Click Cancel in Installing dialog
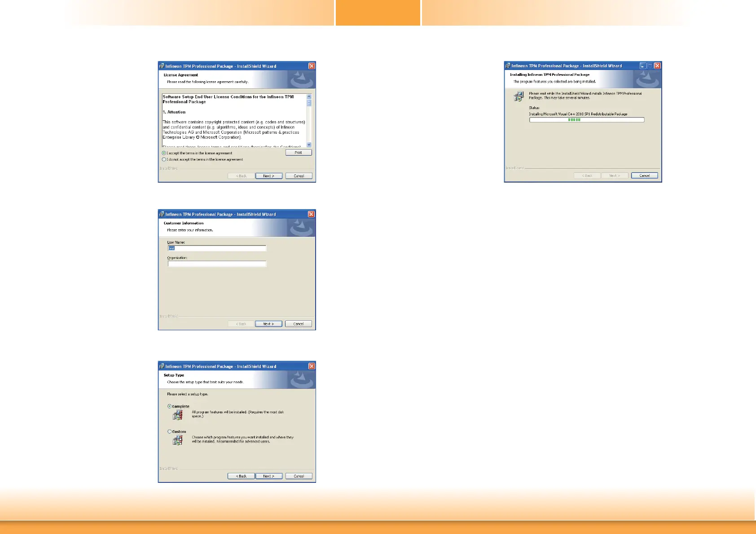756x534 pixels. pyautogui.click(x=645, y=175)
